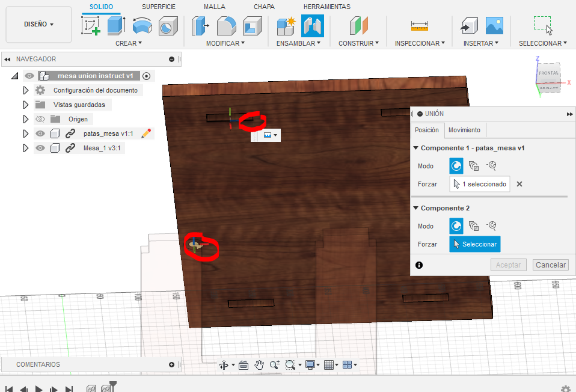Click the Insert Derive icon
This screenshot has height=392, width=576.
coord(469,26)
